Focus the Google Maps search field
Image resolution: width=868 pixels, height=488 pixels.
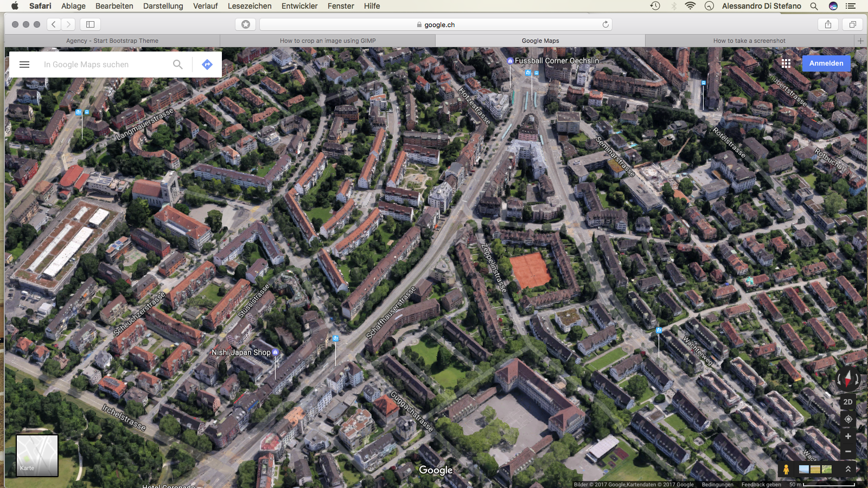point(106,65)
